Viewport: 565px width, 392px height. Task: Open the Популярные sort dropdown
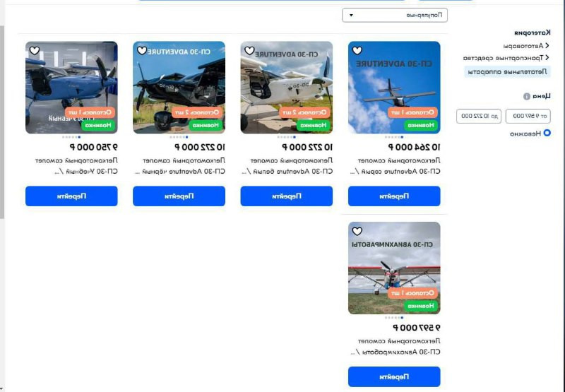[x=395, y=15]
